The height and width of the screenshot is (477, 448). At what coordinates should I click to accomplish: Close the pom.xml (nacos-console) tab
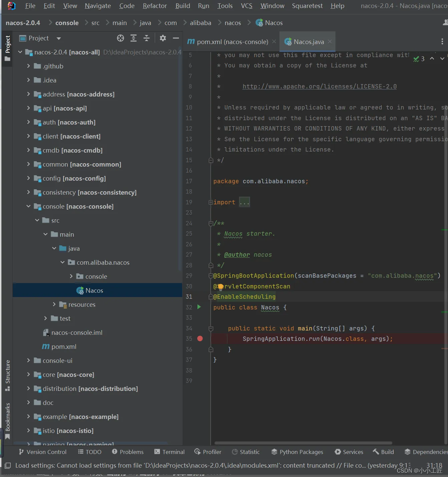274,41
